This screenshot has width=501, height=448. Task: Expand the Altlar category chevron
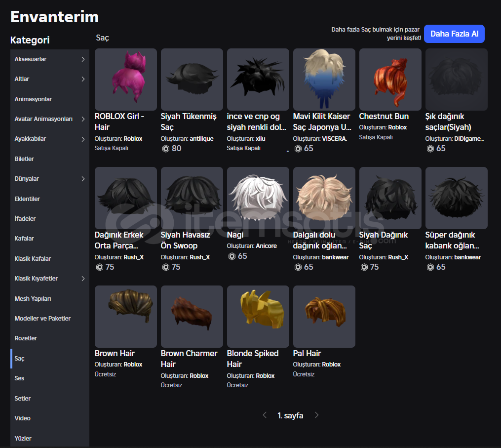pyautogui.click(x=83, y=79)
